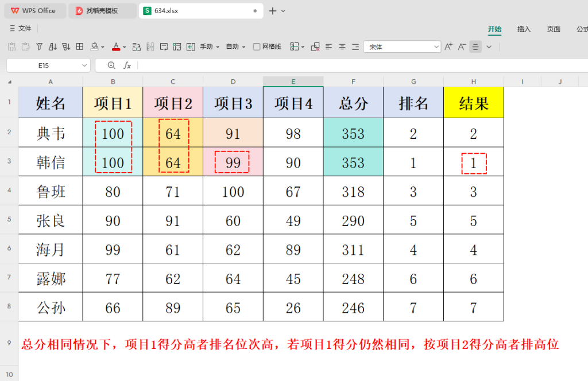The width and height of the screenshot is (588, 381).
Task: Sort ascending with the A-down icon
Action: pyautogui.click(x=53, y=47)
